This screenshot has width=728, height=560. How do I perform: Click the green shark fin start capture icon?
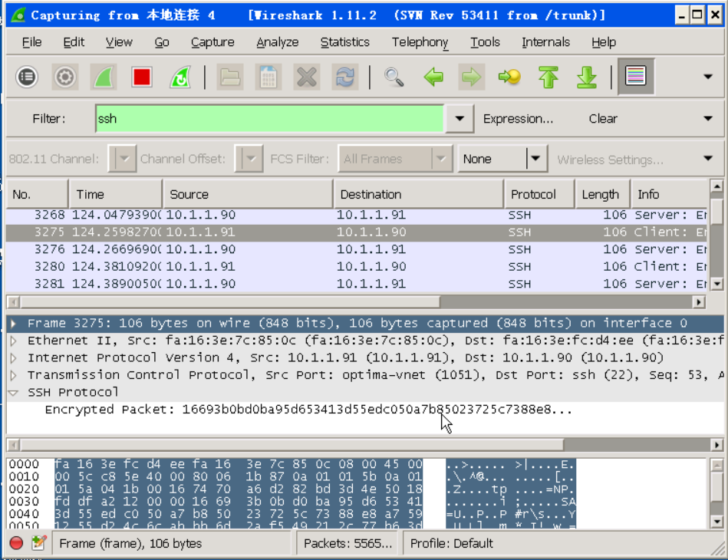point(103,77)
